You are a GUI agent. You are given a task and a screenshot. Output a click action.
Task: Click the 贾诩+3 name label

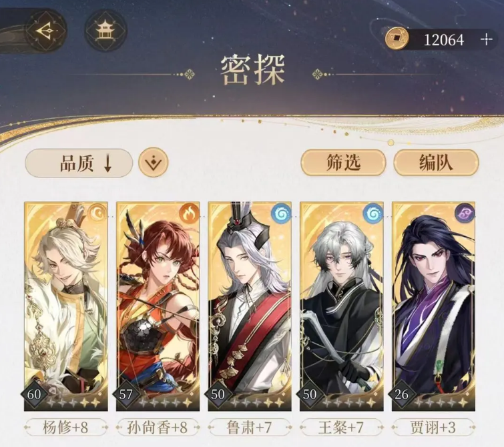pos(433,428)
